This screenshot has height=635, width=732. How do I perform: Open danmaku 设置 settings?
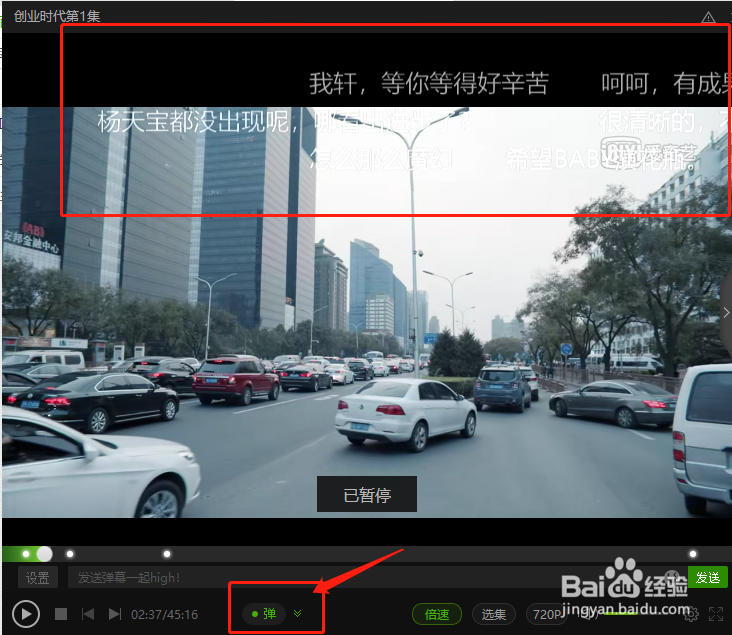(38, 578)
